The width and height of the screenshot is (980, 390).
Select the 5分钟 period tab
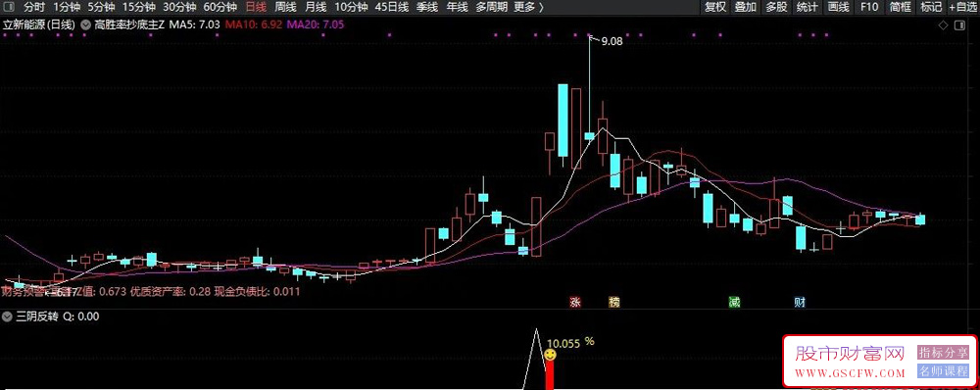point(101,8)
